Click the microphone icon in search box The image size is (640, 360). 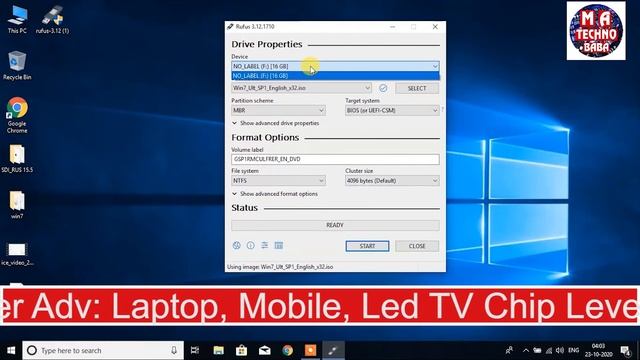point(174,350)
